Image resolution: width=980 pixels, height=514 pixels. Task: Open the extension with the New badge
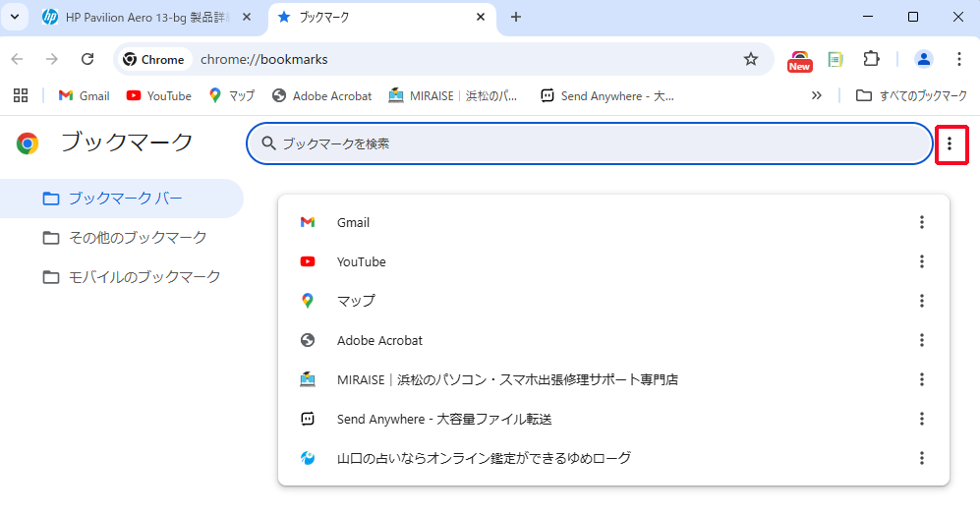[x=799, y=61]
